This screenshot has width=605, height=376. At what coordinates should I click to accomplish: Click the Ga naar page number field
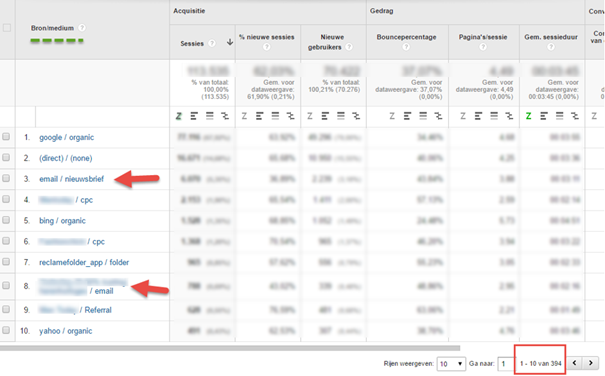click(505, 364)
